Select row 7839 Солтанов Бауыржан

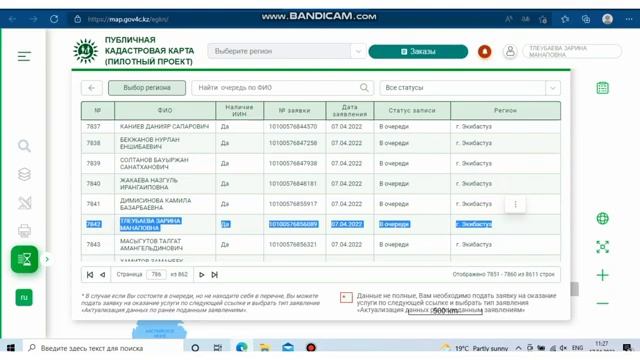[x=321, y=164]
